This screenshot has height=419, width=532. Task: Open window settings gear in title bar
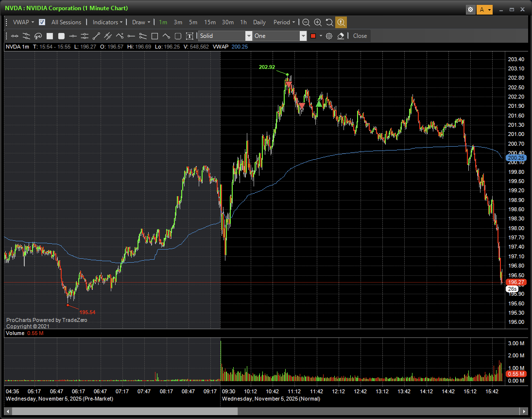coord(470,10)
